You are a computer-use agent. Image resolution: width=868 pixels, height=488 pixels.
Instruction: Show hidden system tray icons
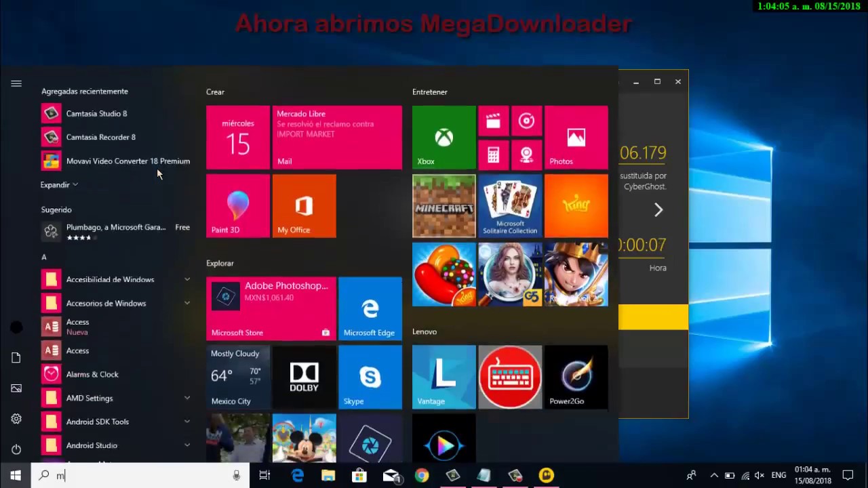click(x=714, y=476)
